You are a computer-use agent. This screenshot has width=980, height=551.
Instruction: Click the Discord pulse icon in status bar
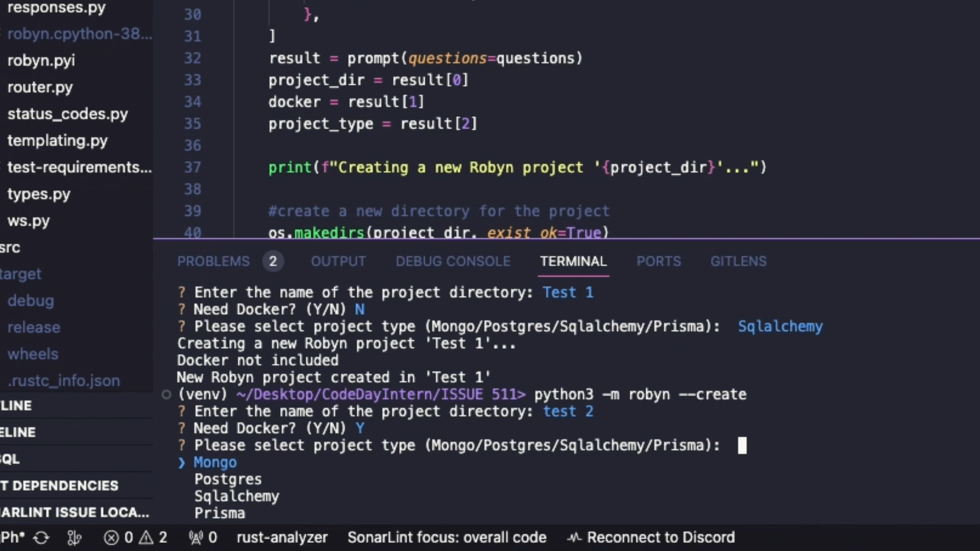pyautogui.click(x=575, y=538)
